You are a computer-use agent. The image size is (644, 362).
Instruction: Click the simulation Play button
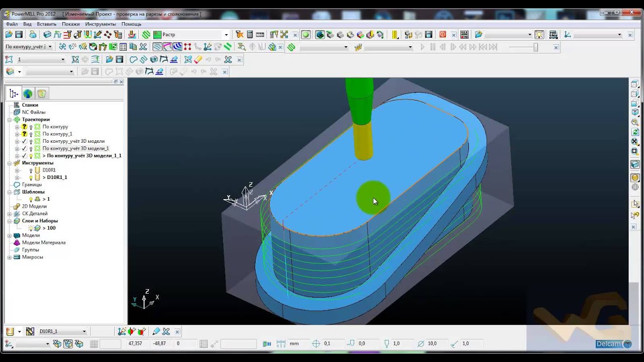(x=423, y=47)
